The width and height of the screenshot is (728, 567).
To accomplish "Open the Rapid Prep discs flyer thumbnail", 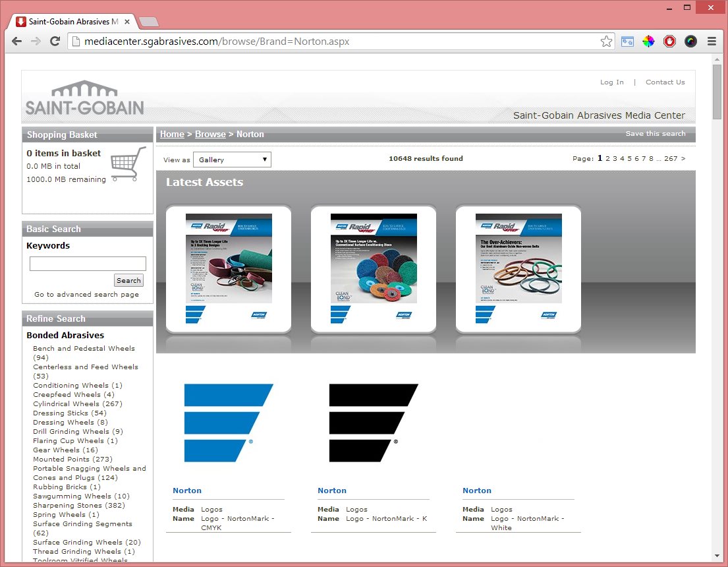I will (374, 269).
